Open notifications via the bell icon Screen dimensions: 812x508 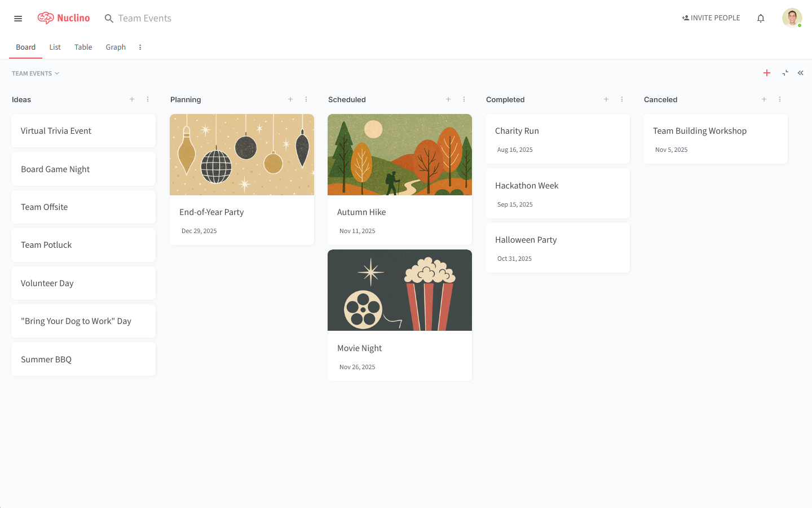tap(761, 17)
